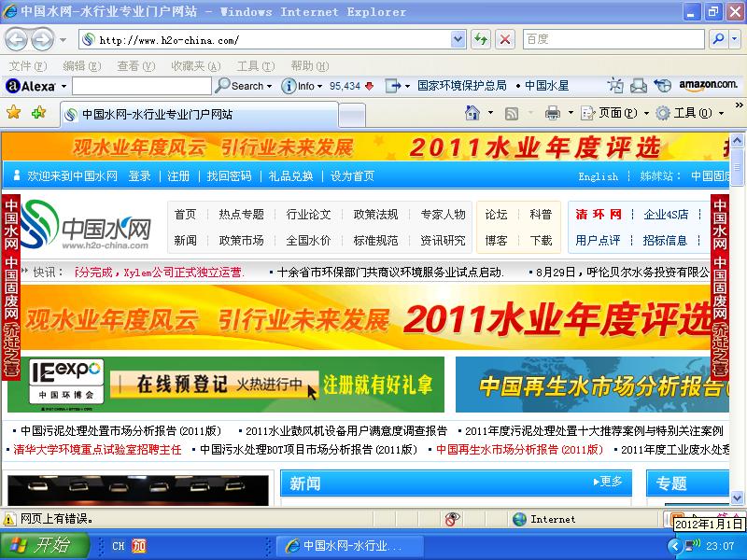Click the taskbar clock showing 23:07

pyautogui.click(x=720, y=546)
